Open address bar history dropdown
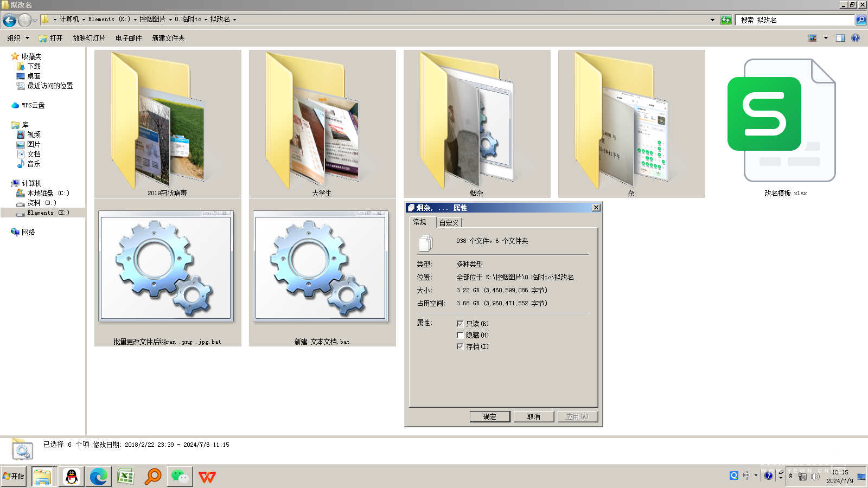 pos(712,20)
